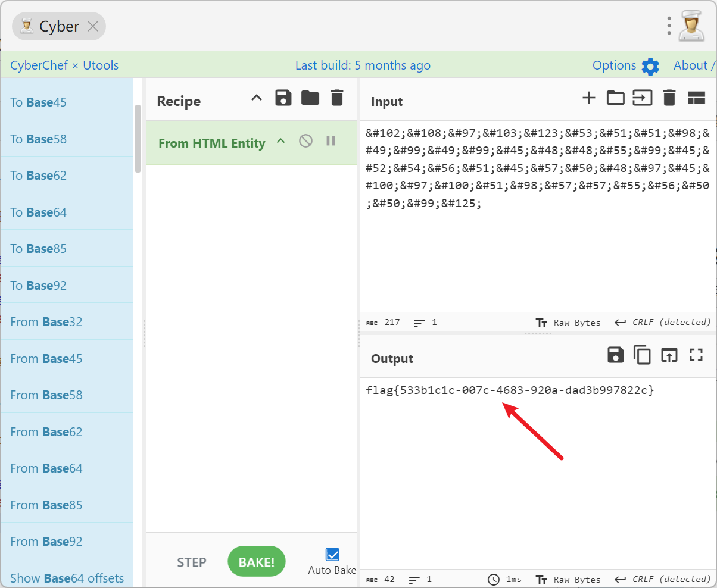Save the recipe with disk icon
The height and width of the screenshot is (588, 717).
click(283, 98)
